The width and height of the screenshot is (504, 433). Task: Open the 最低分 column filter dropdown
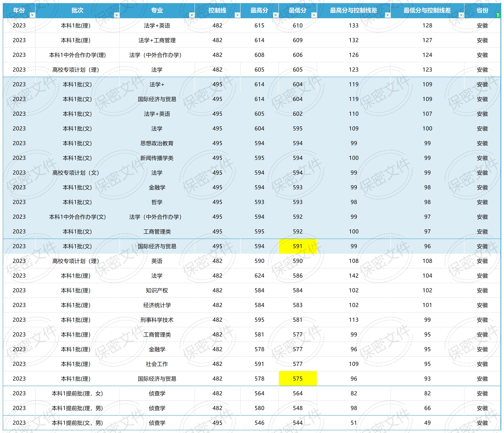(x=314, y=15)
